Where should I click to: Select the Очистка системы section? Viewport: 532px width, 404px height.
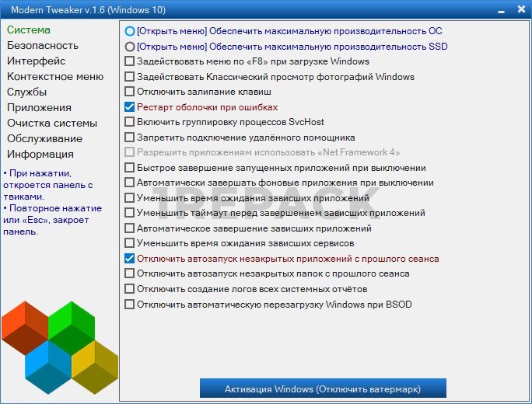tap(52, 124)
